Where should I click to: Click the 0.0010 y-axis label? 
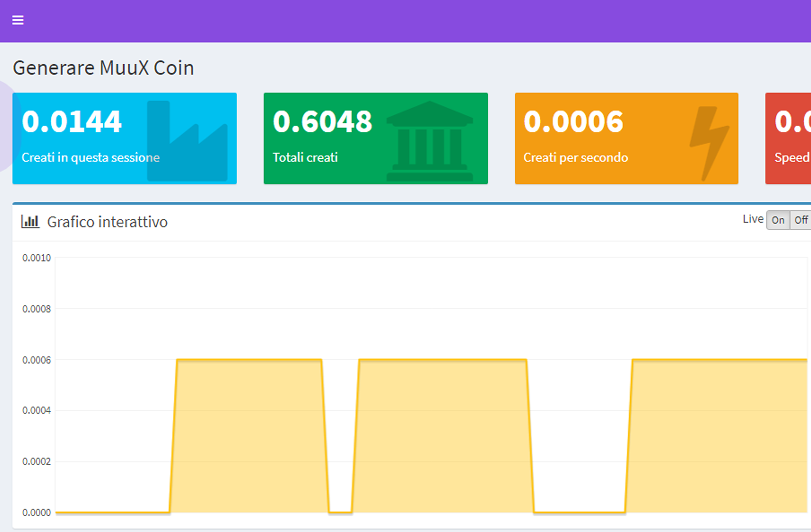[x=37, y=258]
